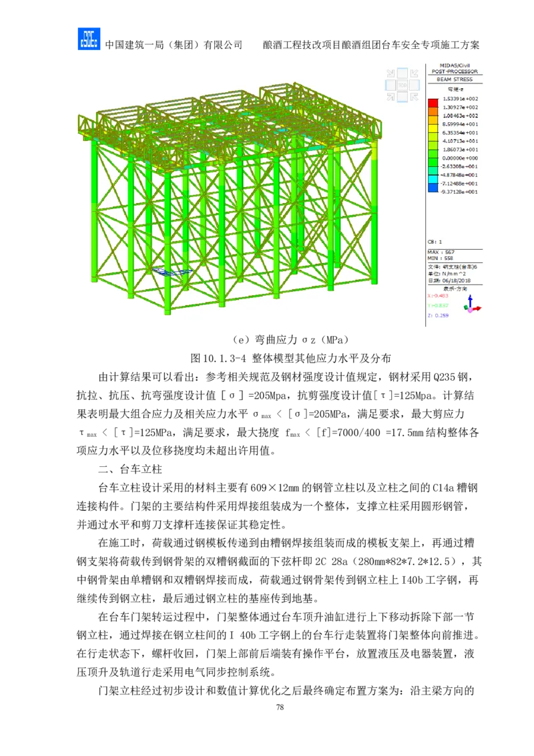
Task: Click the BEAM STRESS legend title
Action: pos(455,79)
